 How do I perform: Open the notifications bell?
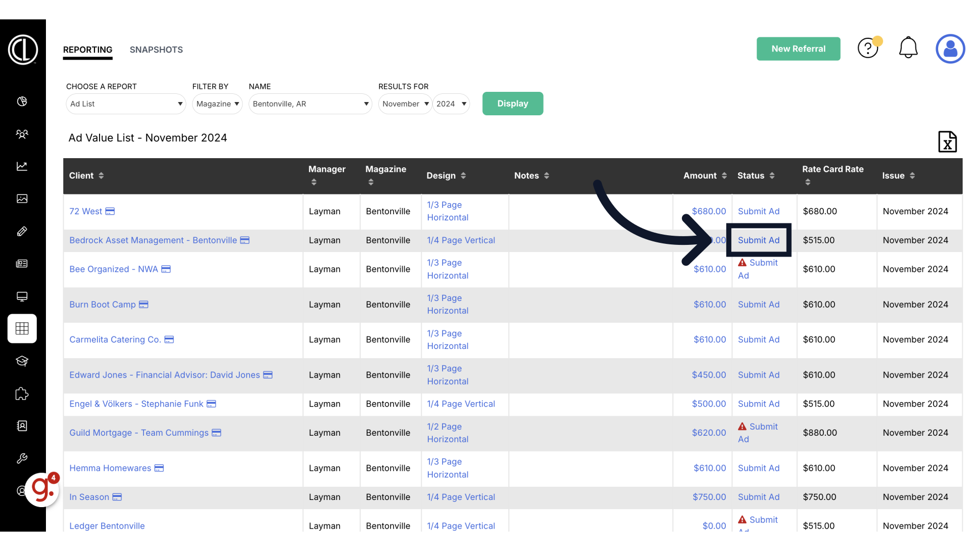tap(908, 48)
